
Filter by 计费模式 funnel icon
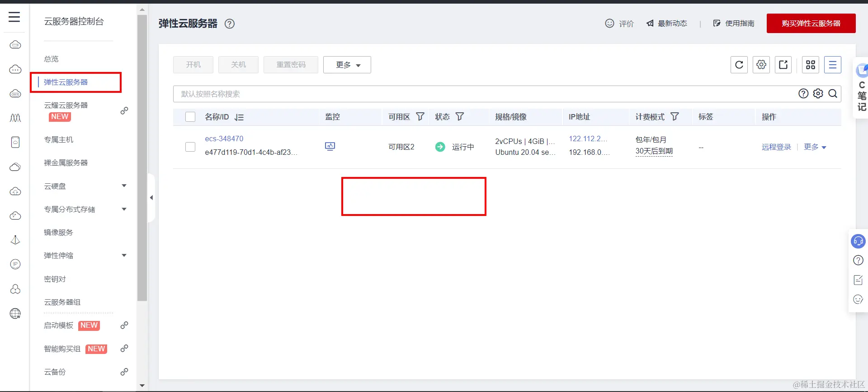coord(675,117)
